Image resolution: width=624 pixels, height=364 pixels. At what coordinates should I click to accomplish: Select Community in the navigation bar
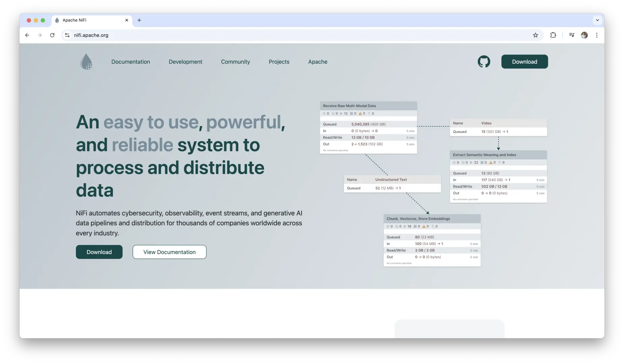coord(235,62)
